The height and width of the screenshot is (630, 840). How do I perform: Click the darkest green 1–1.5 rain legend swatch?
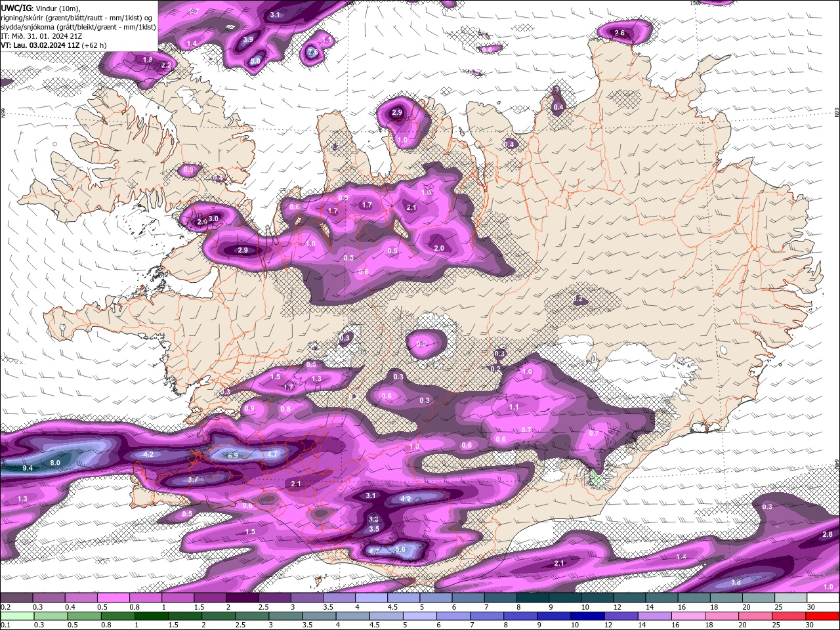coord(151,616)
